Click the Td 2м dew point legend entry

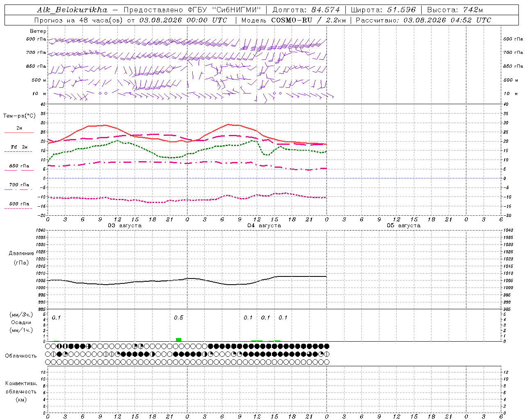tap(19, 147)
